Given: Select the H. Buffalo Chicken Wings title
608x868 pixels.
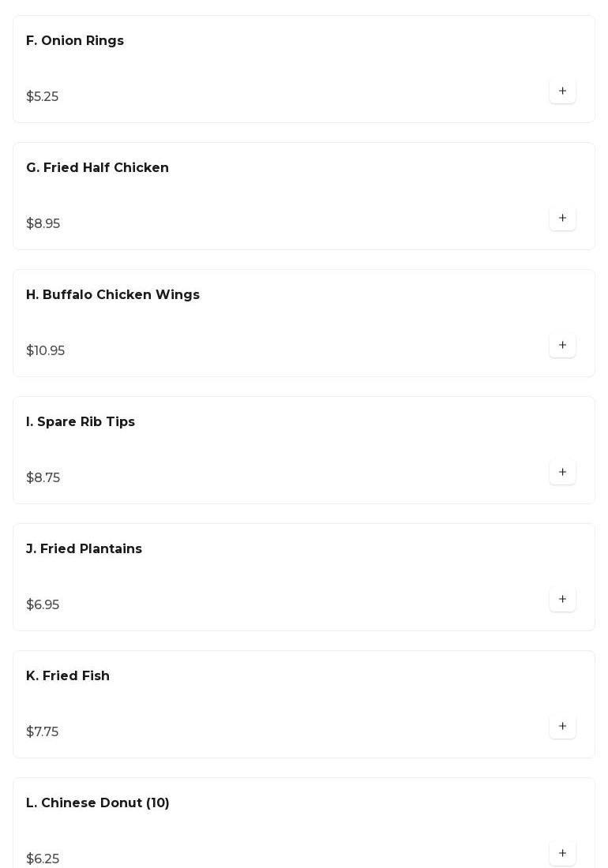Looking at the screenshot, I should 113,295.
